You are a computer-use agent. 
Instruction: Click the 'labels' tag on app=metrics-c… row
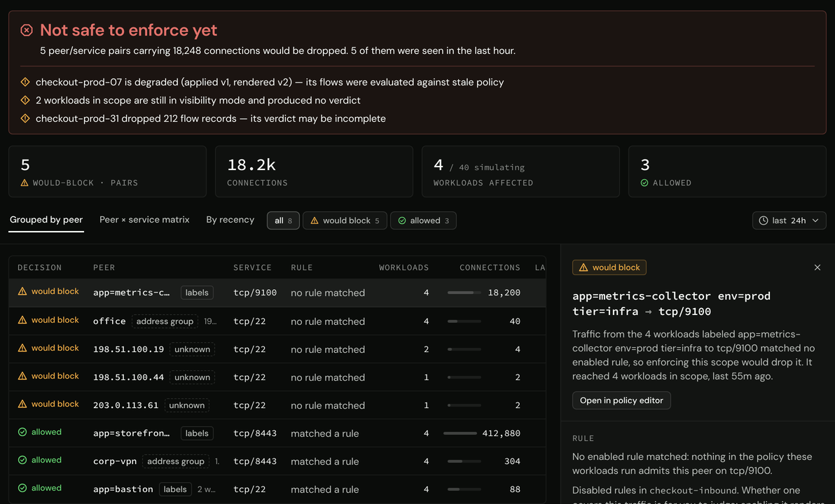pos(197,293)
